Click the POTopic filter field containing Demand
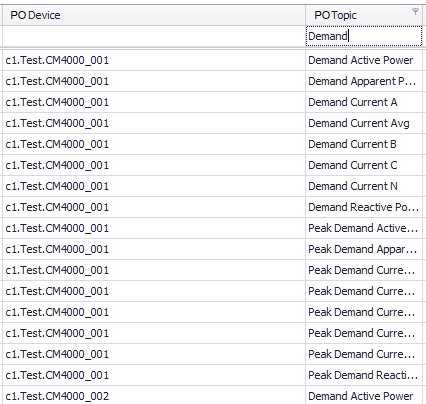The image size is (426, 404). point(364,36)
